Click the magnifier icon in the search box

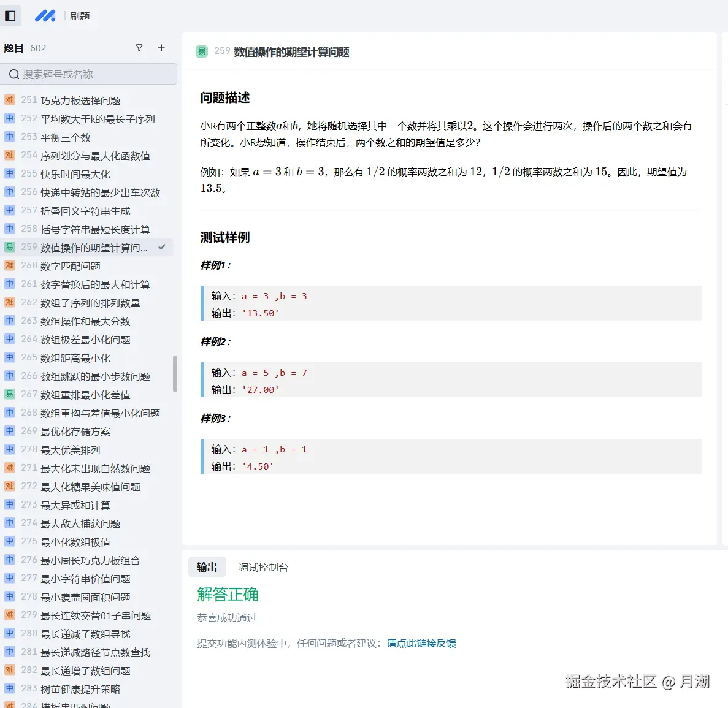pyautogui.click(x=13, y=74)
